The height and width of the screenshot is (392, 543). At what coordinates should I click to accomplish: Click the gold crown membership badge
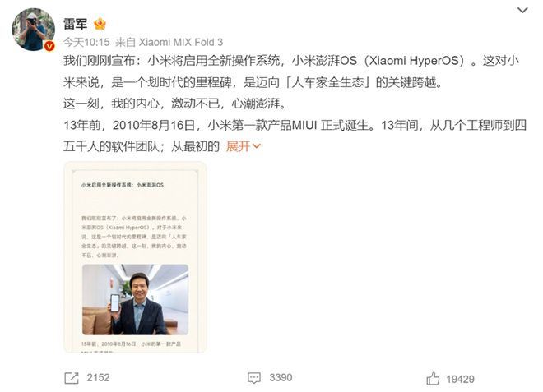pos(100,24)
